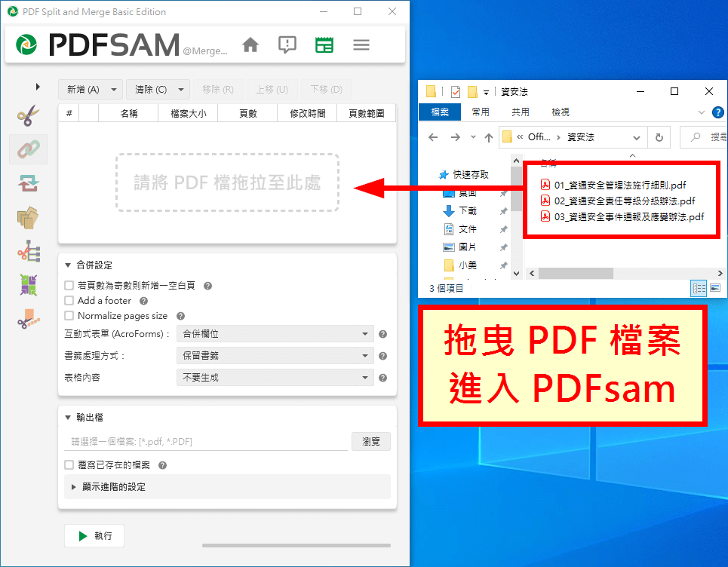Screen dimensions: 728x567
Task: Open help for blank page option
Action: [x=207, y=286]
